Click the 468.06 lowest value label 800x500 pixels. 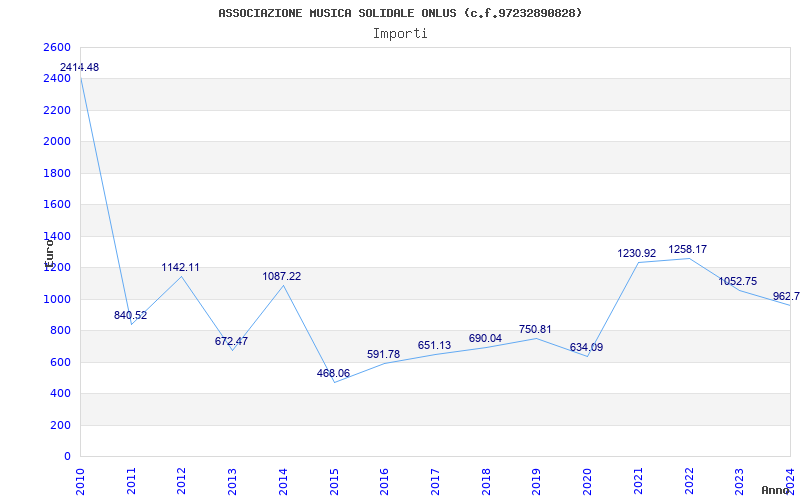333,374
